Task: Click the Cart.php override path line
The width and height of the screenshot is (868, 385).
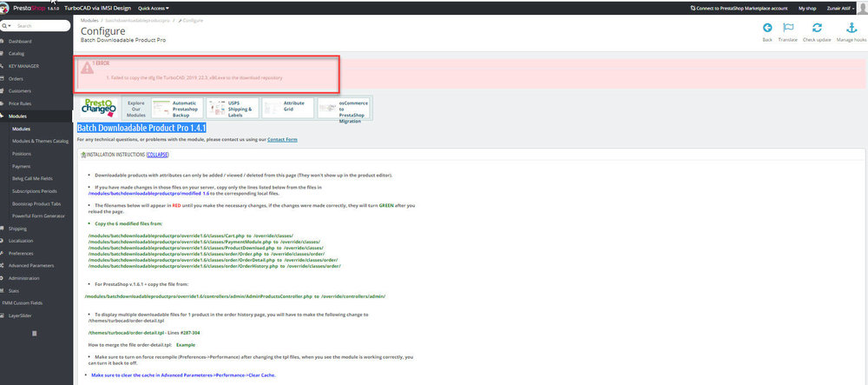Action: (191, 236)
